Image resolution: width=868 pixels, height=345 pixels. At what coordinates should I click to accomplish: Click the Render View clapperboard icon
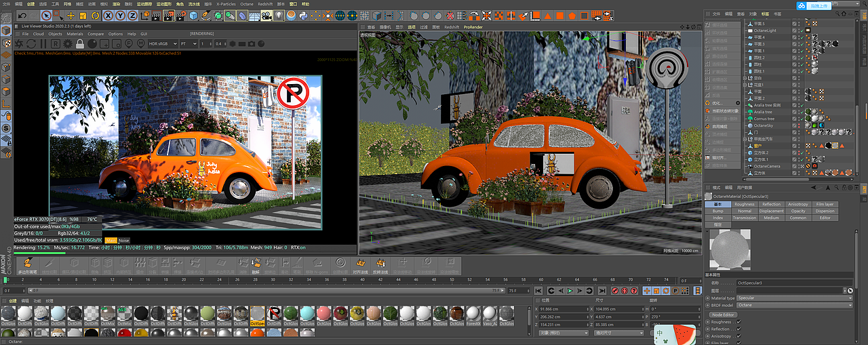(156, 15)
